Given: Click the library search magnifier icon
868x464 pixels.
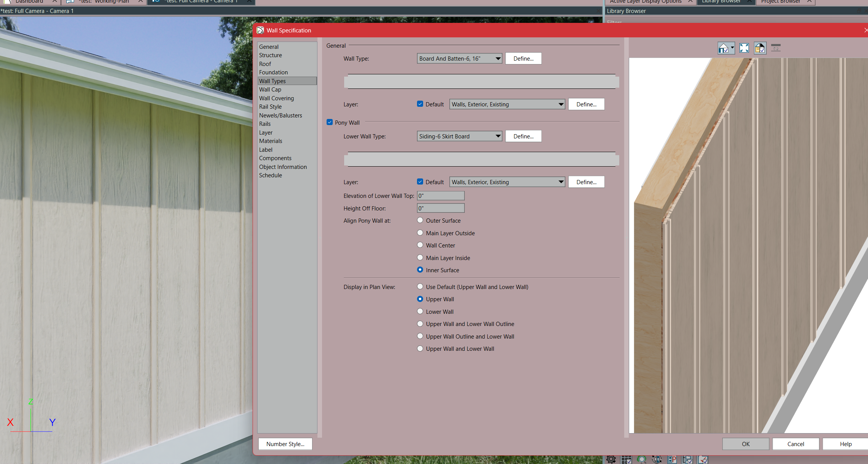Looking at the screenshot, I should (x=641, y=459).
